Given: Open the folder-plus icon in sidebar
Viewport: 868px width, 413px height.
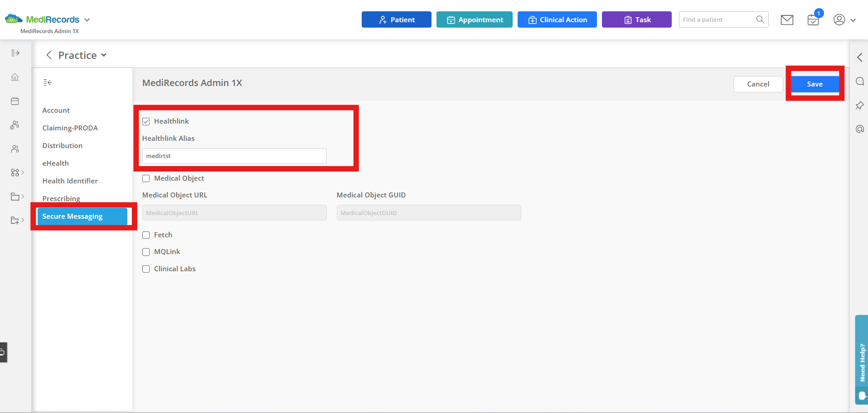Looking at the screenshot, I should pos(15,221).
